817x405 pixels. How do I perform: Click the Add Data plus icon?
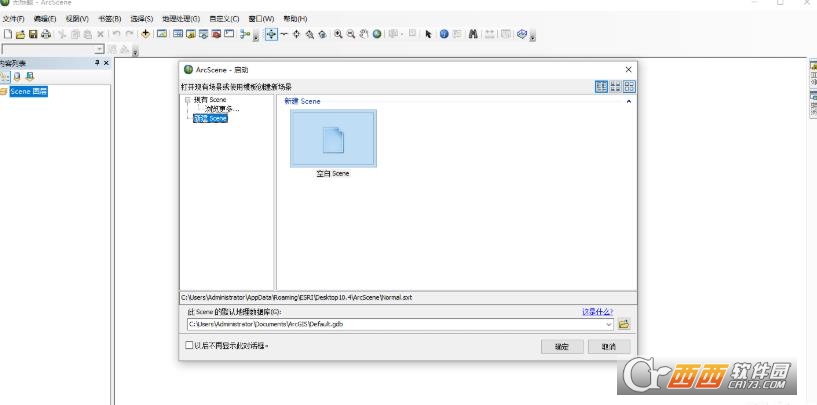145,34
